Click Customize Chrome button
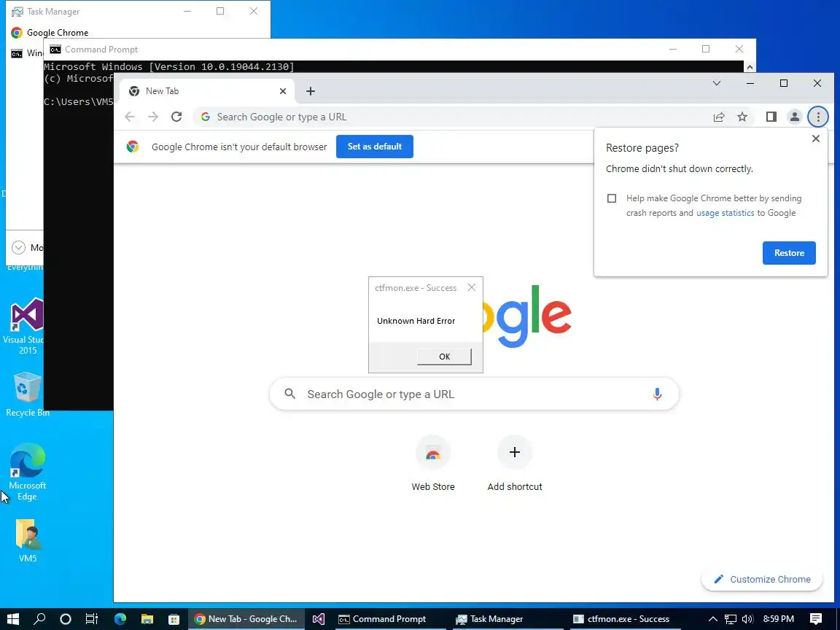The height and width of the screenshot is (630, 840). pyautogui.click(x=762, y=579)
